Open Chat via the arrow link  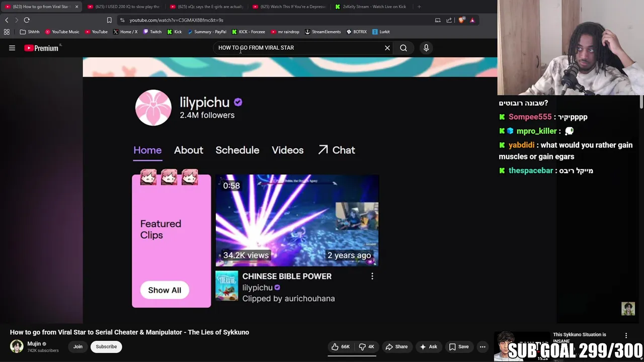click(x=337, y=150)
